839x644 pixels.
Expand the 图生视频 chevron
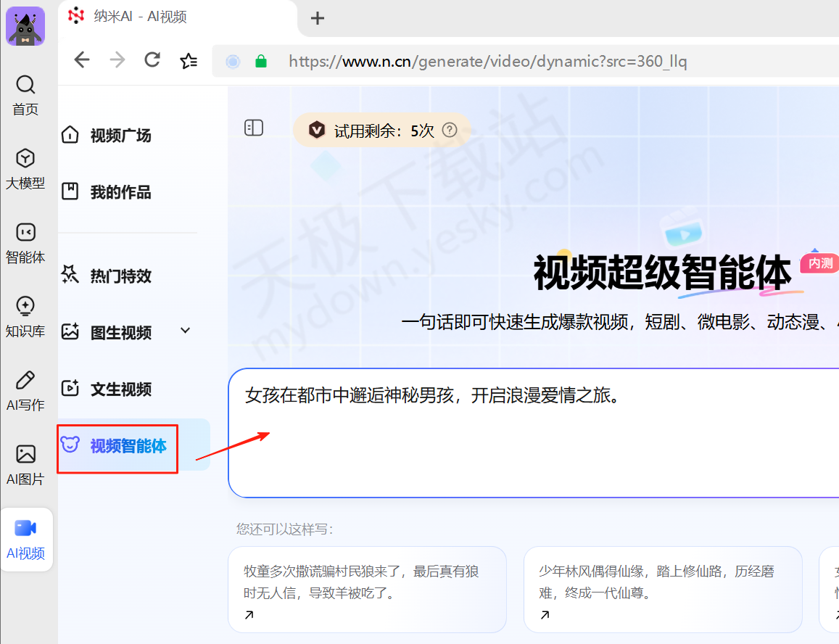click(185, 331)
